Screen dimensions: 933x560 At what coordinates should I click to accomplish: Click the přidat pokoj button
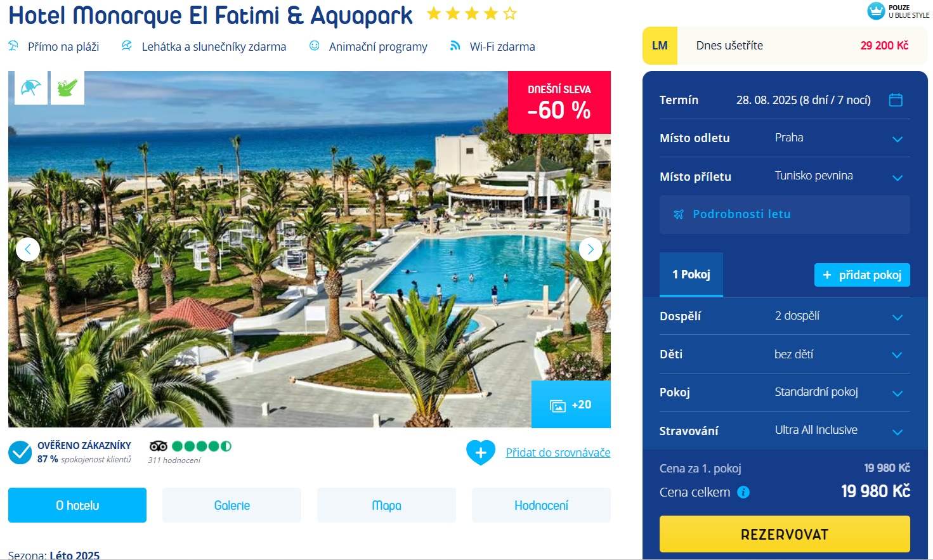coord(862,275)
